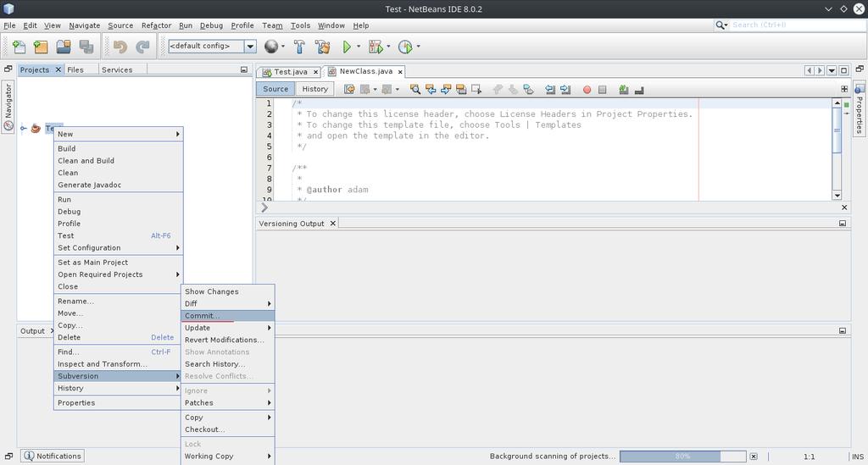Open the Refactor menu
Image resolution: width=868 pixels, height=465 pixels.
point(156,25)
